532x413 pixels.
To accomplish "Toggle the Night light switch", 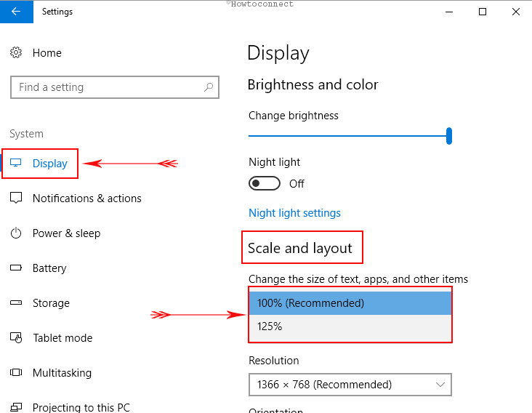I will pos(264,183).
